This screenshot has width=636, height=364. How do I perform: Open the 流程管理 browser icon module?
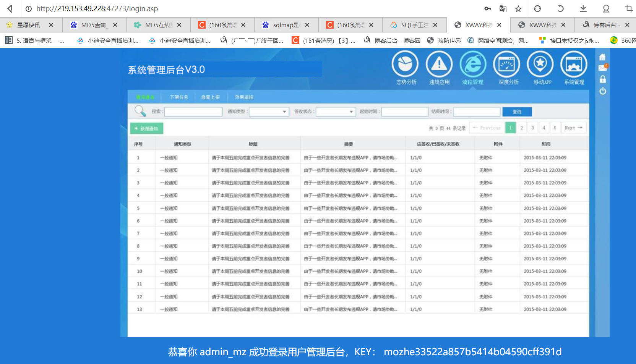473,65
